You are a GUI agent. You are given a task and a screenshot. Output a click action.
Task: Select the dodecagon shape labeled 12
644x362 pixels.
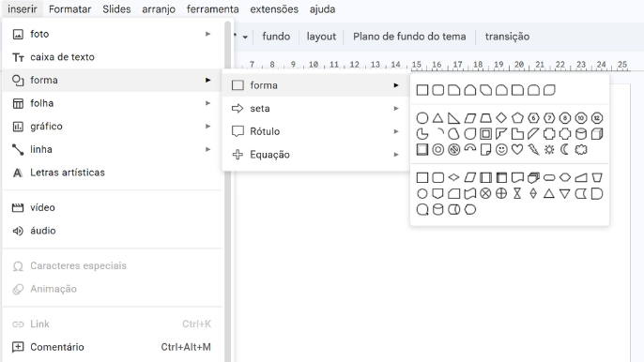point(597,118)
